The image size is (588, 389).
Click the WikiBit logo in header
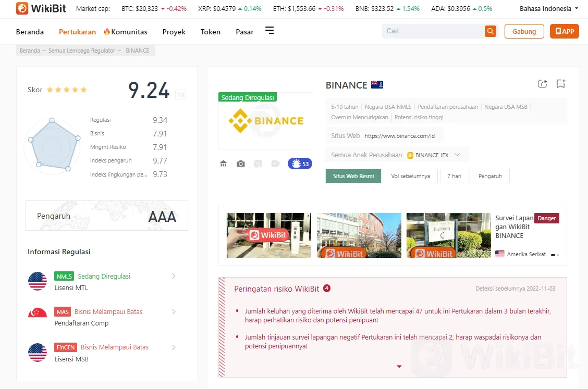(41, 8)
